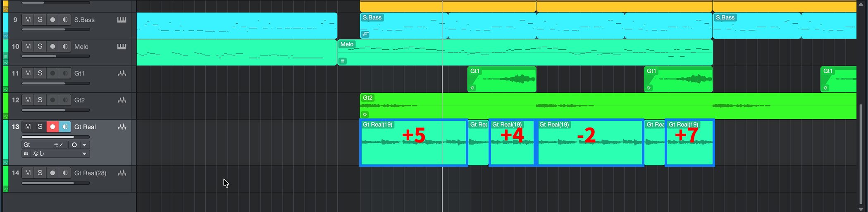Show automation for track 14 Gt Real(28)

pos(6,189)
